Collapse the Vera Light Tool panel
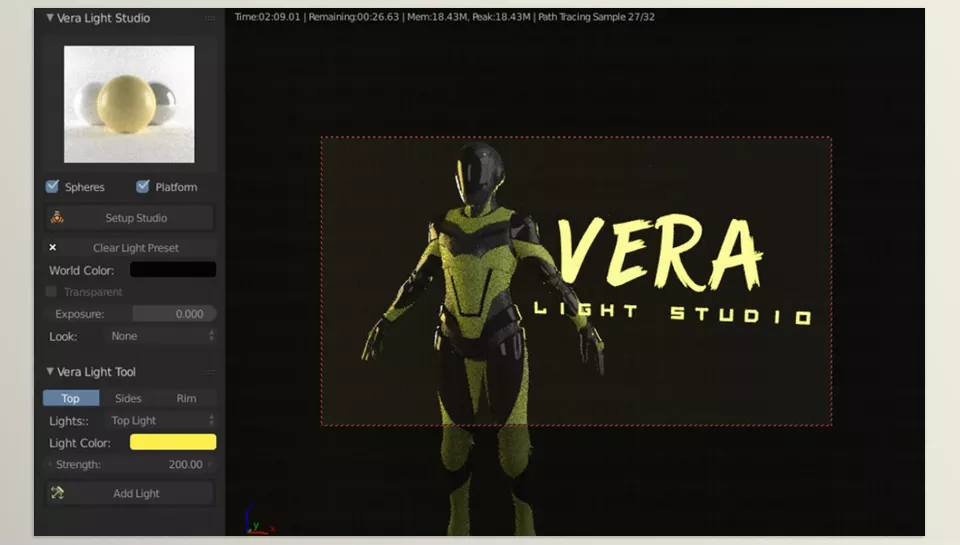 pos(50,371)
